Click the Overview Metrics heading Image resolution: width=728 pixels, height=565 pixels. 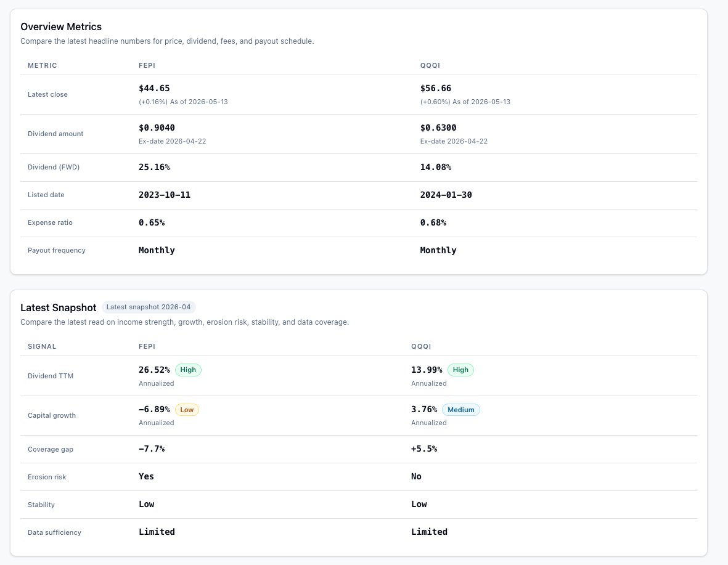tap(61, 26)
